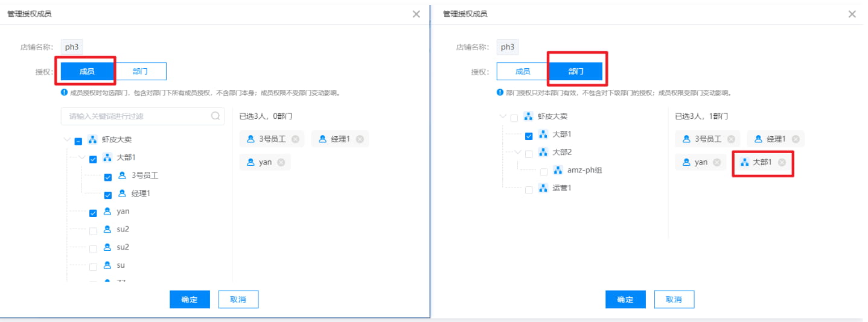Remove 3号员工 tag in right dialog
The width and height of the screenshot is (868, 322).
click(x=731, y=139)
